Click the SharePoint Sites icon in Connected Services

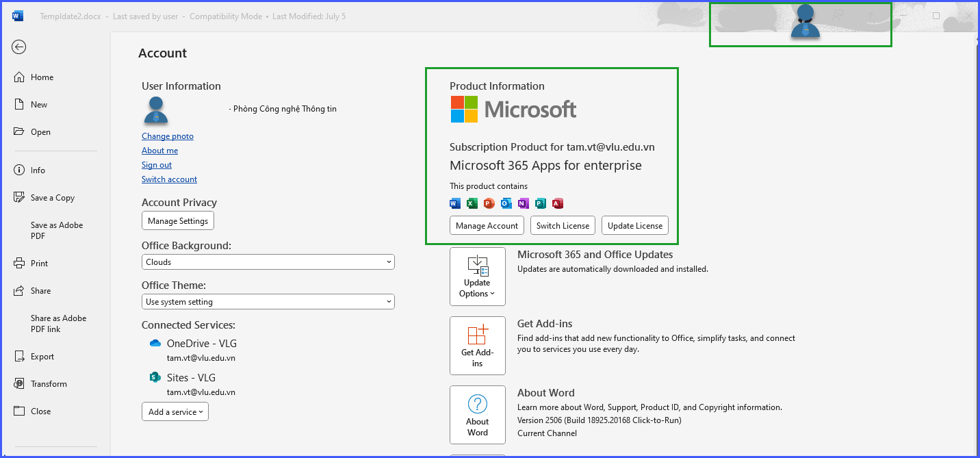pyautogui.click(x=155, y=377)
